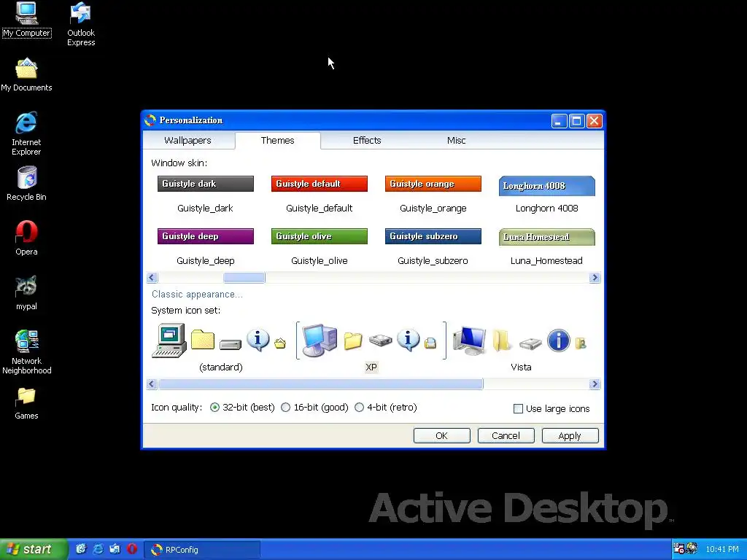Click icon set scrollbar left arrow
The image size is (747, 560).
152,384
